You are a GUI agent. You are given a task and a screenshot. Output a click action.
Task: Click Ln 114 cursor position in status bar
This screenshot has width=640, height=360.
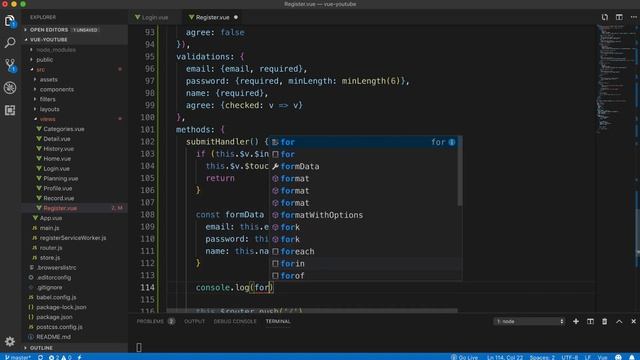504,357
